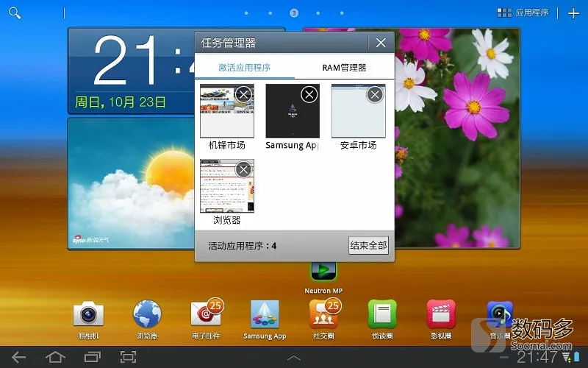End the Samsung Apps task with its X
The width and height of the screenshot is (588, 368).
[x=309, y=95]
